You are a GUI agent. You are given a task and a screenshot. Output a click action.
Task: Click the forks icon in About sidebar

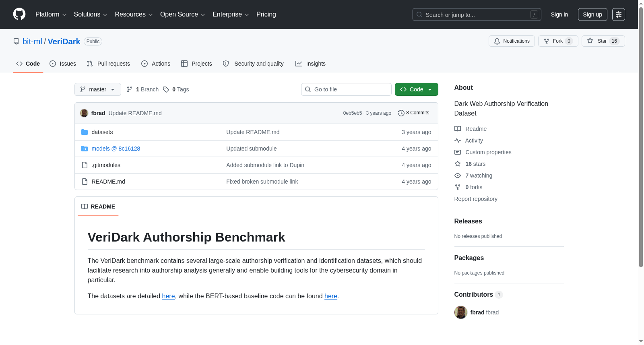click(x=458, y=187)
